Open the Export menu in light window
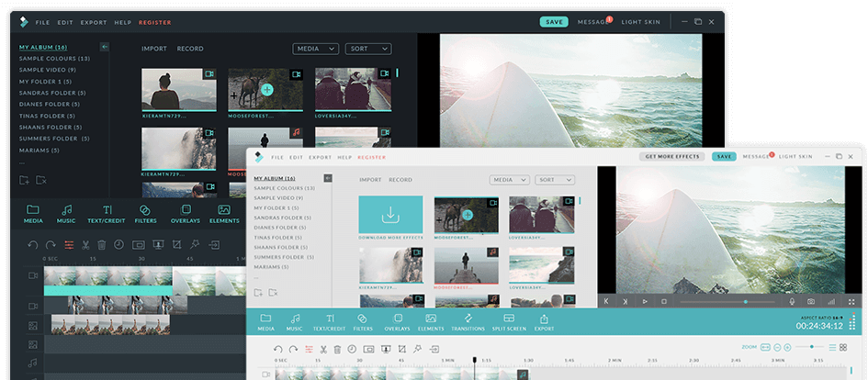Viewport: 868px width, 380px height. [321, 157]
